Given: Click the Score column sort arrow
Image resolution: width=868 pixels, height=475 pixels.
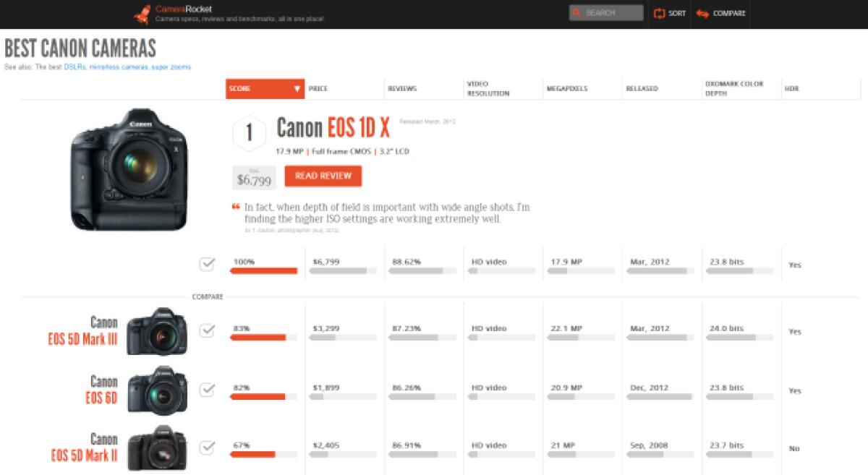Looking at the screenshot, I should 297,89.
